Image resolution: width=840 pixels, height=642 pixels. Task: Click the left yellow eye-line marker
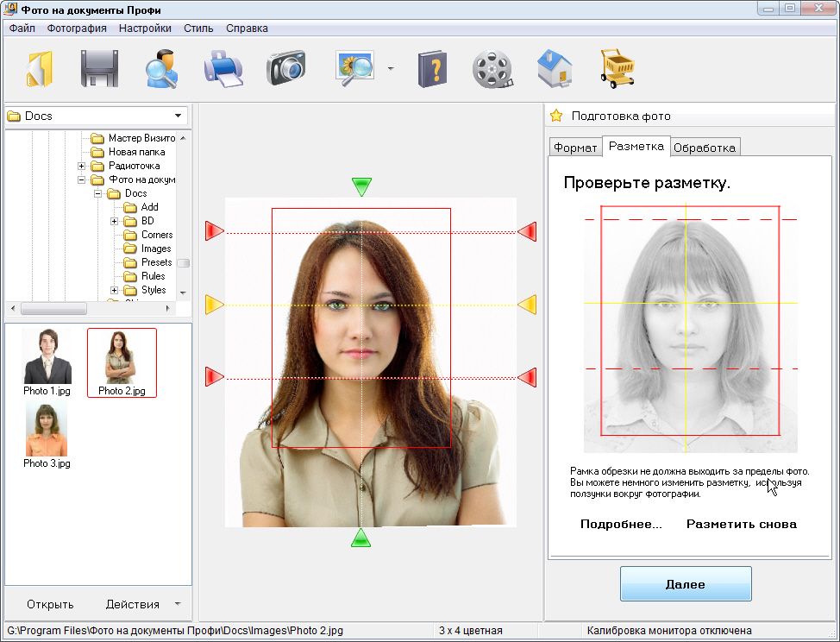[214, 305]
